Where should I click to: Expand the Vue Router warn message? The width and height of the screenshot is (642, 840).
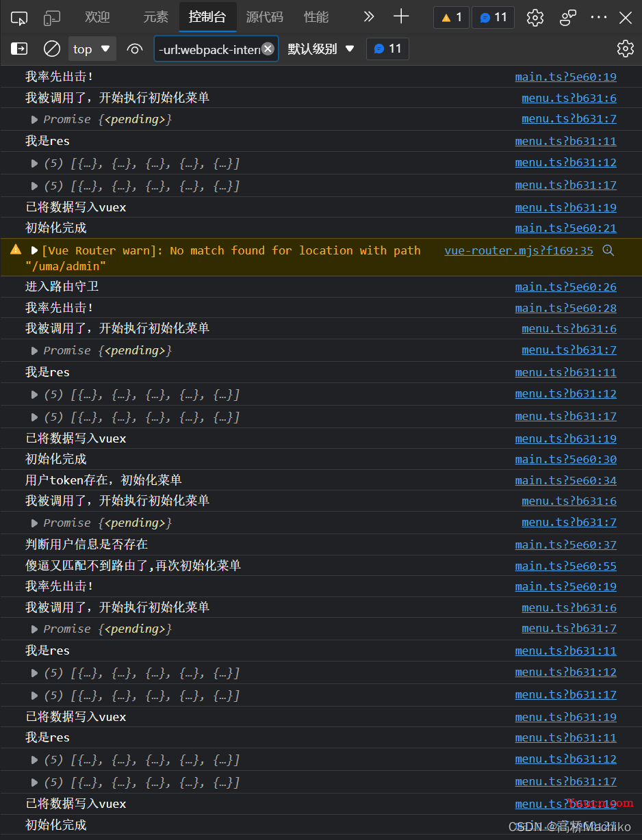[x=34, y=250]
